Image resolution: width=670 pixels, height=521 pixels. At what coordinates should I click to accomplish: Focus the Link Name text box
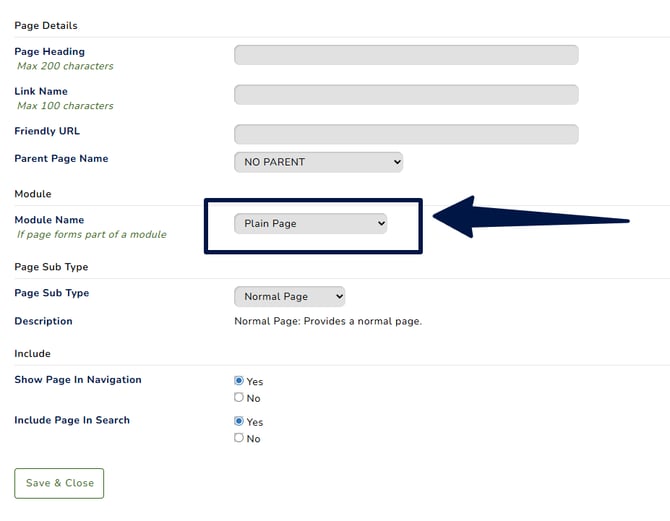coord(406,94)
